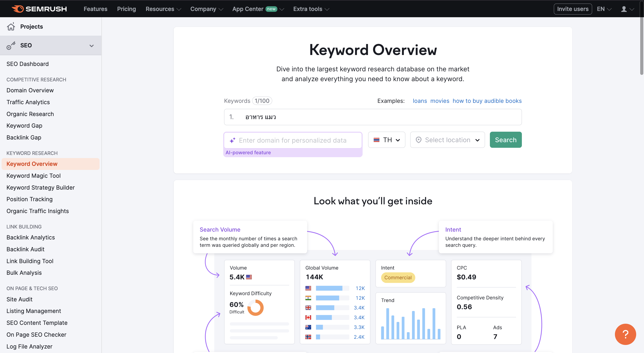The image size is (644, 353).
Task: Expand the Company menu
Action: pyautogui.click(x=206, y=9)
